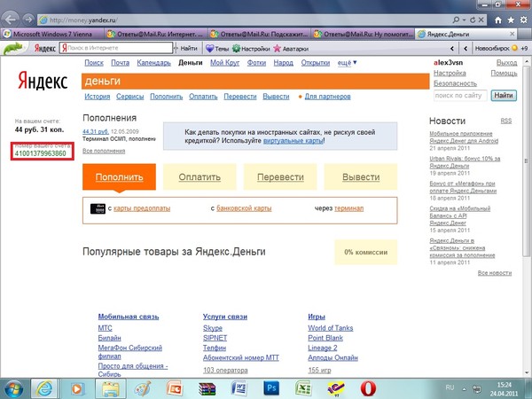Viewport: 532px width, 399px height.
Task: Click Аватарки star icon in toolbar
Action: click(278, 49)
